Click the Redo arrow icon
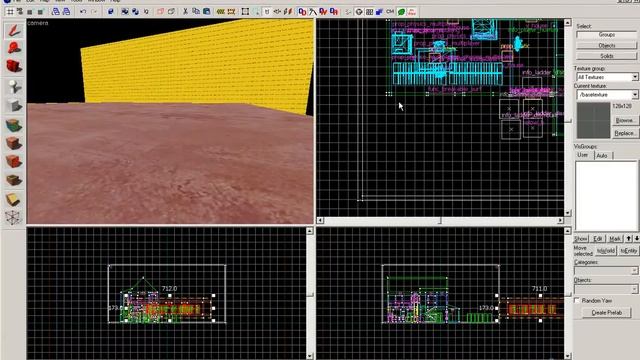This screenshot has height=360, width=640. (x=94, y=12)
